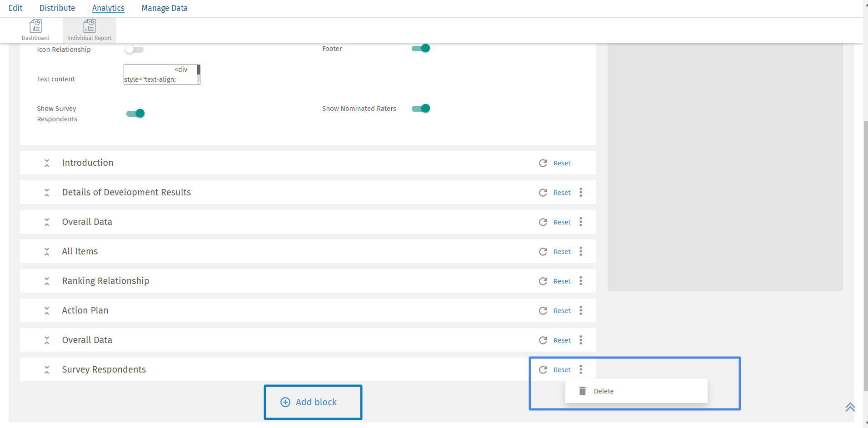Open the three-dot menu on Ranking Relationship
The width and height of the screenshot is (868, 428).
(x=580, y=281)
